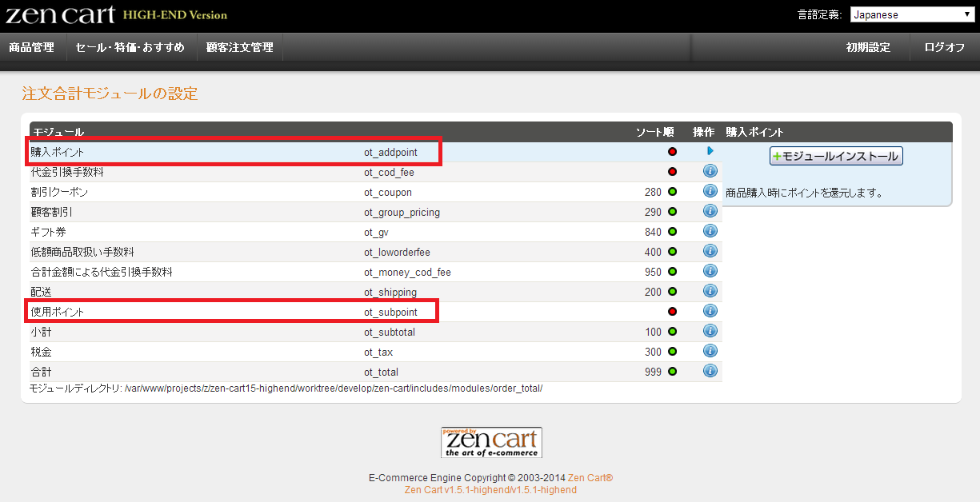Image resolution: width=980 pixels, height=502 pixels.
Task: Open 顧客注文管理 menu
Action: click(239, 47)
